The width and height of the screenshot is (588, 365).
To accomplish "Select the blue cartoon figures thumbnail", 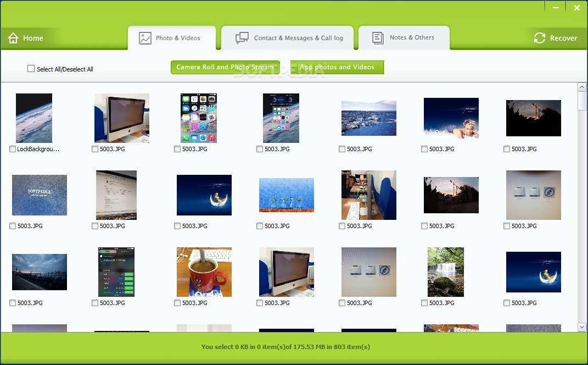I will point(287,195).
